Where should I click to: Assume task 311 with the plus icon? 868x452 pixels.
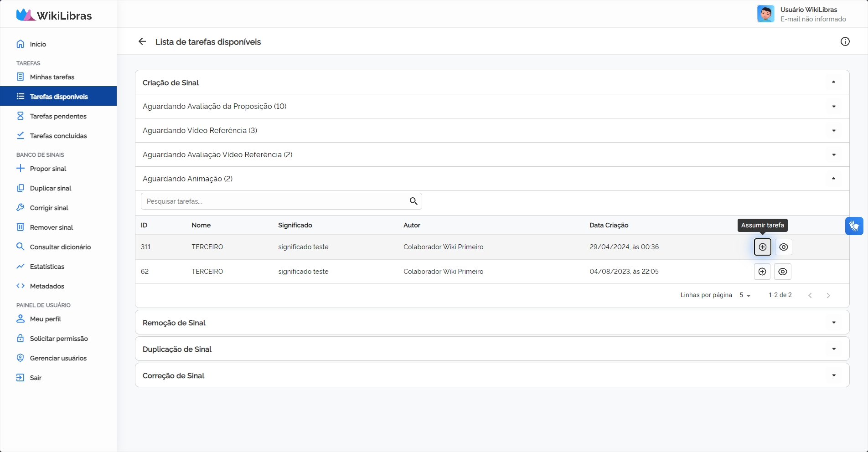point(762,247)
